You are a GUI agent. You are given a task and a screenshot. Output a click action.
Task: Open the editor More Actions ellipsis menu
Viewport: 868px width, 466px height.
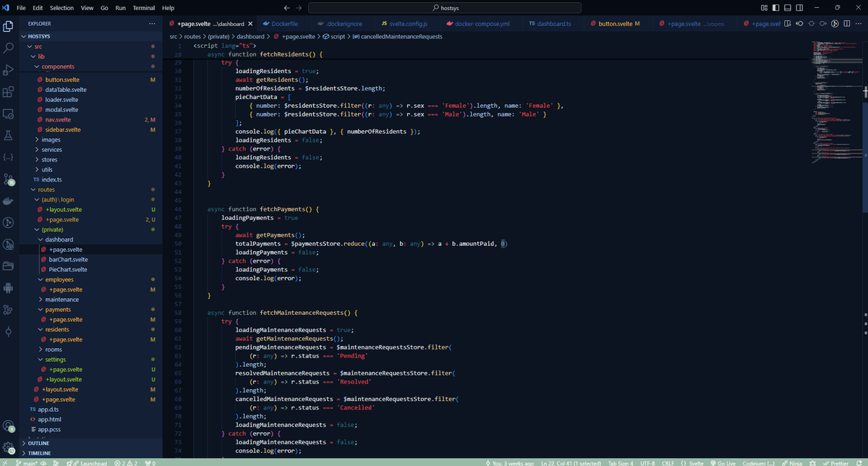coord(858,23)
